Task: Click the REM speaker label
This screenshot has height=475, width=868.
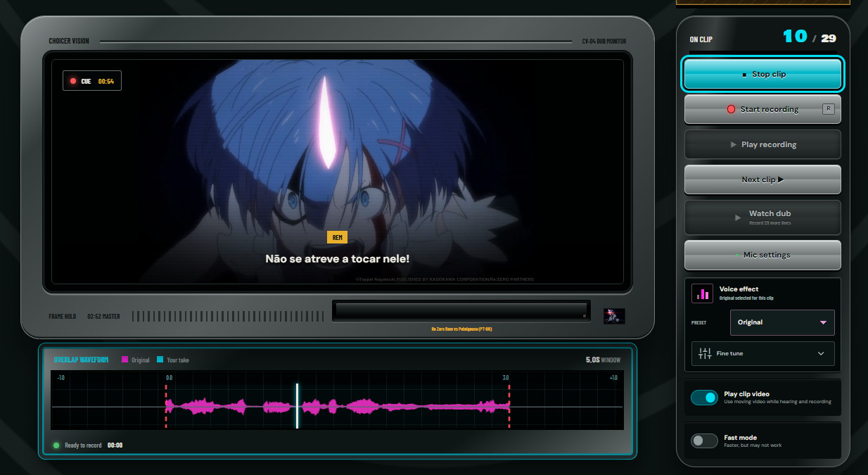Action: point(337,237)
